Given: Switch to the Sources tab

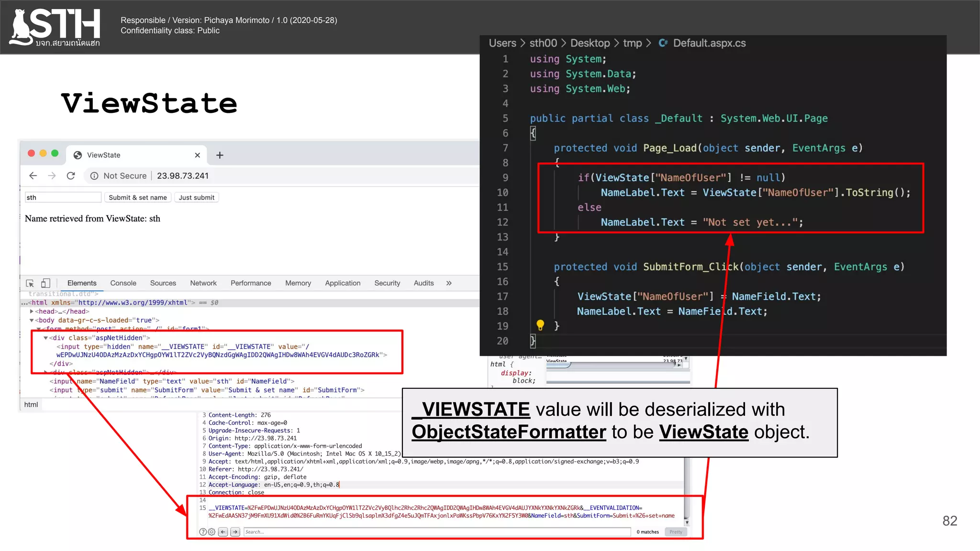Looking at the screenshot, I should (x=163, y=283).
